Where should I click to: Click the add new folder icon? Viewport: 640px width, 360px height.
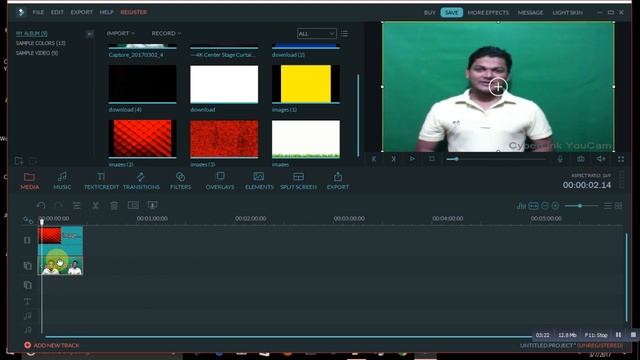(x=18, y=161)
